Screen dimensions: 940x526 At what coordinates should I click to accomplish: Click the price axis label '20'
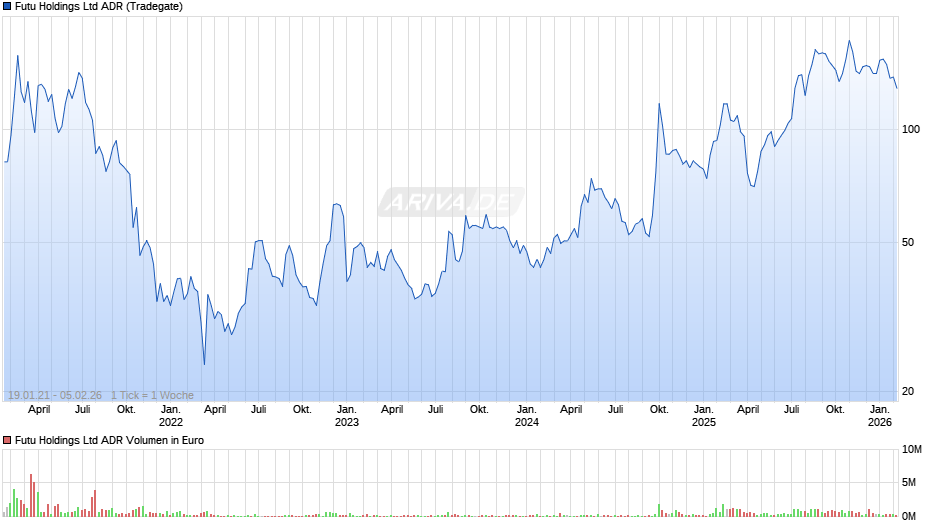908,391
